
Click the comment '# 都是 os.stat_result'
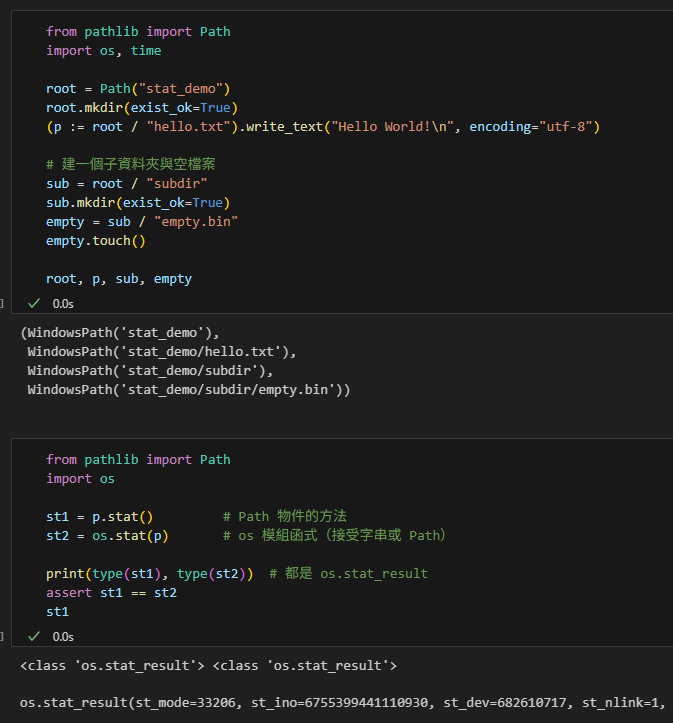(348, 574)
